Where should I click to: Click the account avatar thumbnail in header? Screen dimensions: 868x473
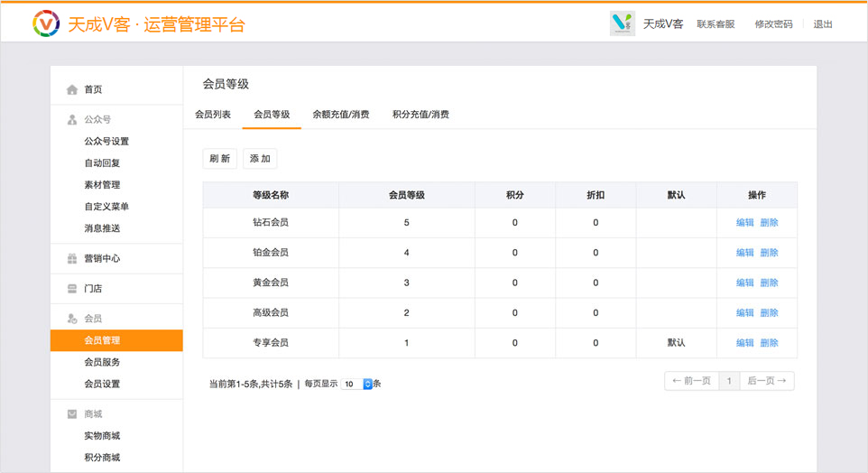(x=623, y=23)
